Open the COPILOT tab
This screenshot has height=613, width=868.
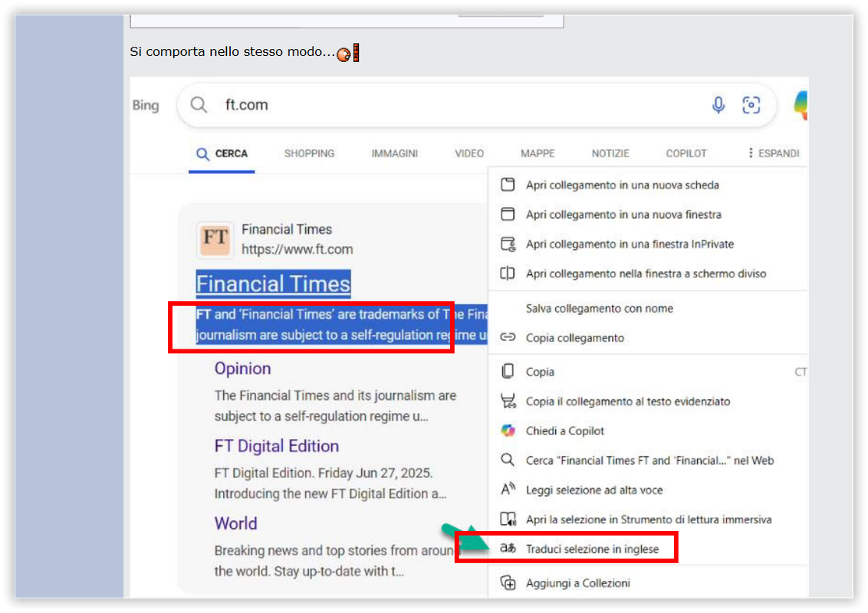pyautogui.click(x=686, y=153)
